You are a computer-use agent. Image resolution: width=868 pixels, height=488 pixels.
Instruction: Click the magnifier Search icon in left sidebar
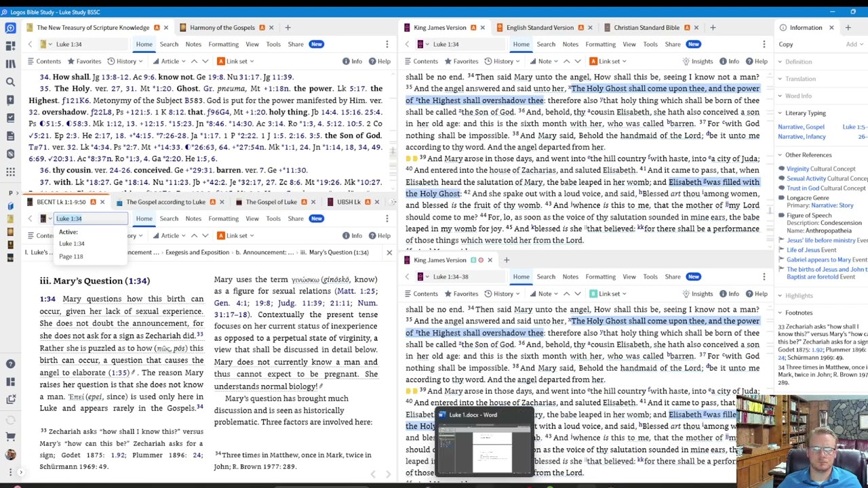10,82
